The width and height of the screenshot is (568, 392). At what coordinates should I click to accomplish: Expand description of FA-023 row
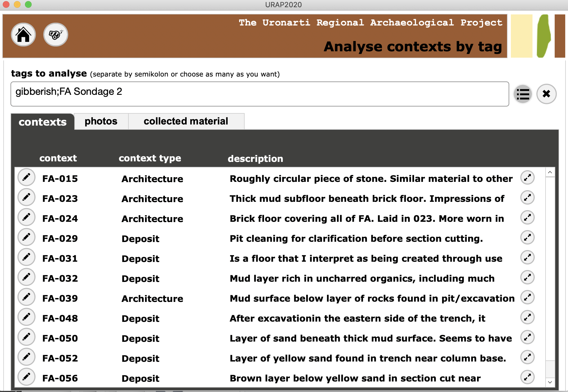click(x=527, y=198)
